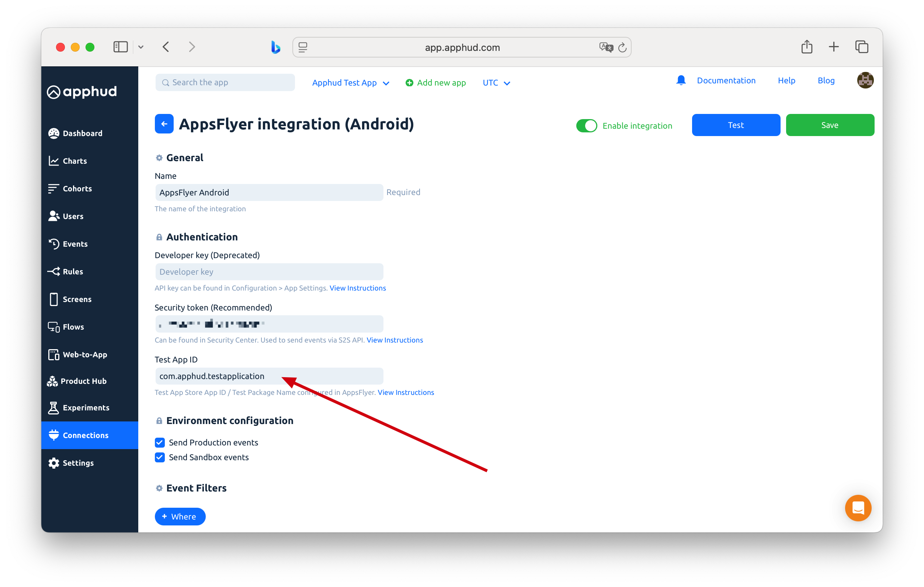Click the notifications bell icon
924x587 pixels.
(x=681, y=80)
